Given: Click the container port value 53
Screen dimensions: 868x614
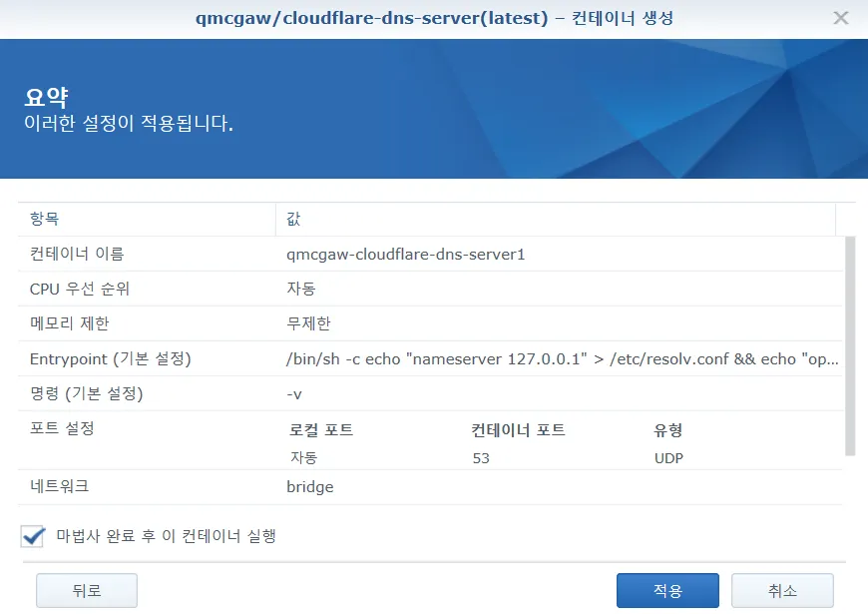Looking at the screenshot, I should (481, 458).
